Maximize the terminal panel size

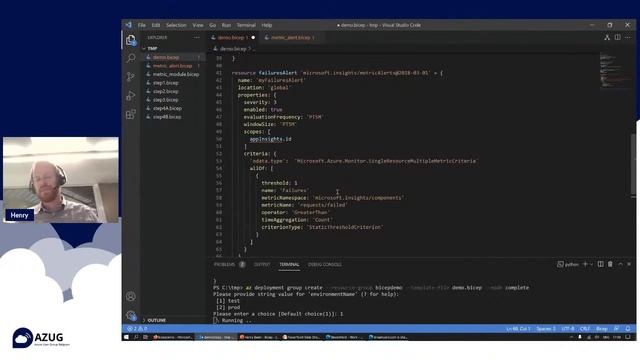point(620,264)
